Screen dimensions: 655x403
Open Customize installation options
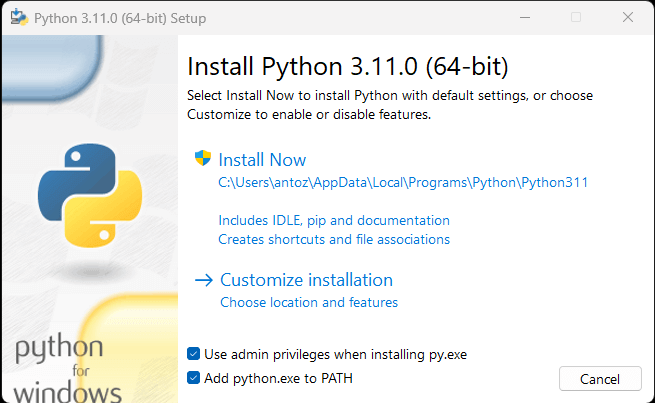pyautogui.click(x=307, y=280)
